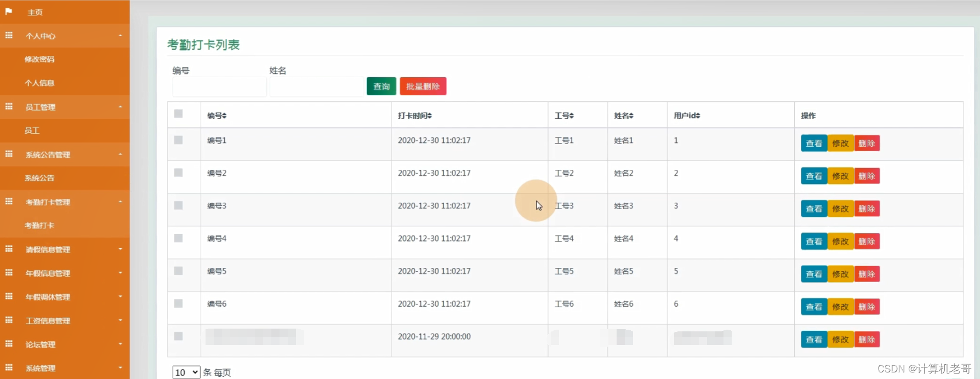
Task: Click the 系统管理 sidebar menu
Action: (x=65, y=368)
